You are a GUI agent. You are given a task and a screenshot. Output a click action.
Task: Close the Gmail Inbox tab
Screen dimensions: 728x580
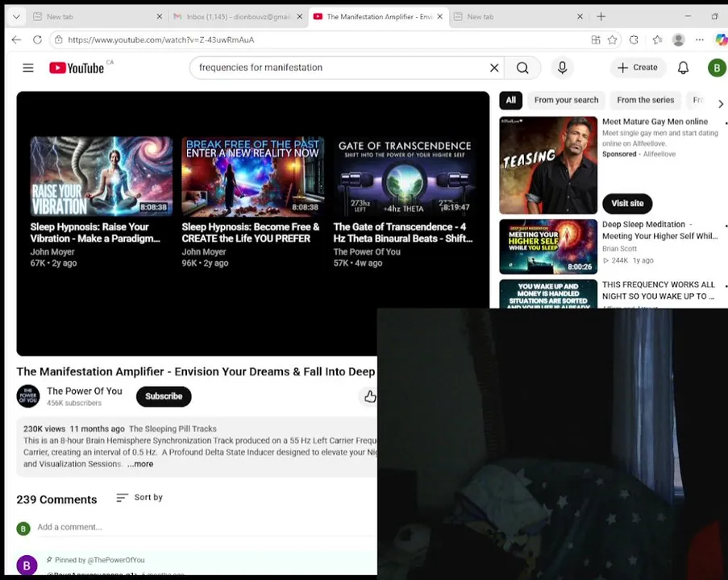pyautogui.click(x=299, y=17)
